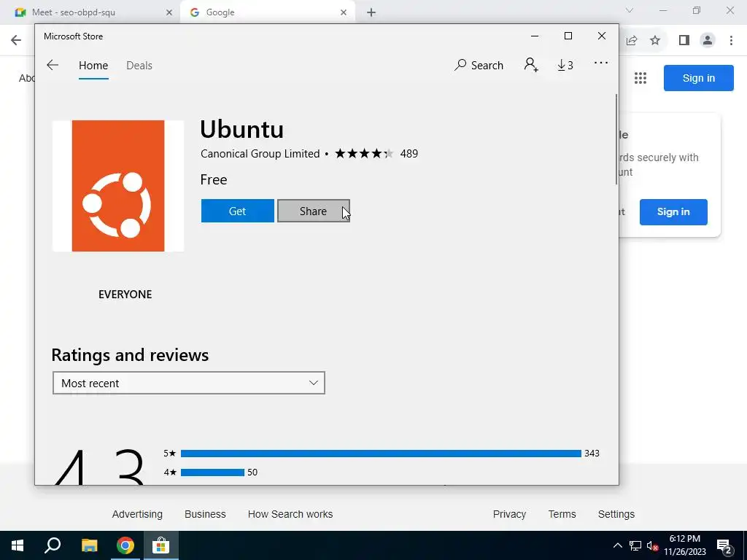Open the network status tray icon
Viewport: 747px width, 560px height.
635,545
